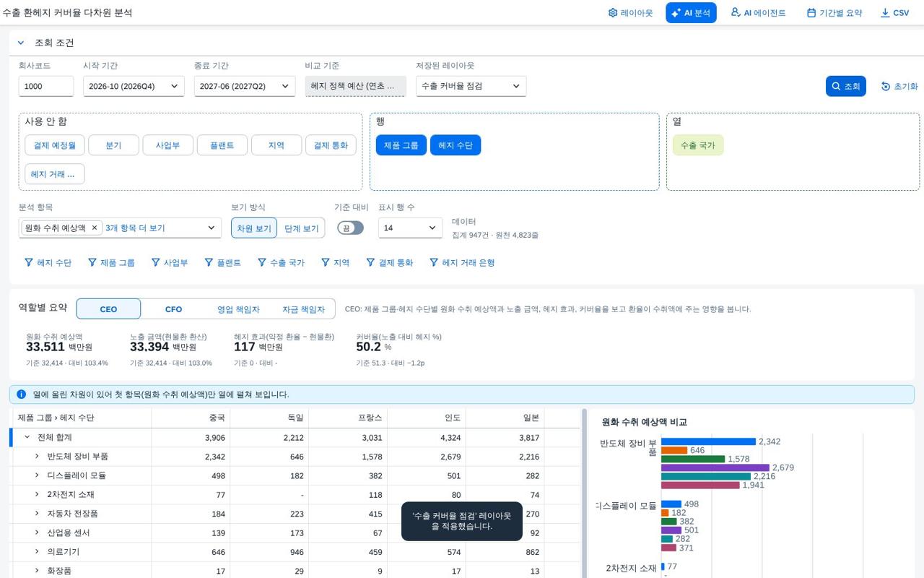
Task: Switch to 단계 보기 view mode
Action: 301,228
